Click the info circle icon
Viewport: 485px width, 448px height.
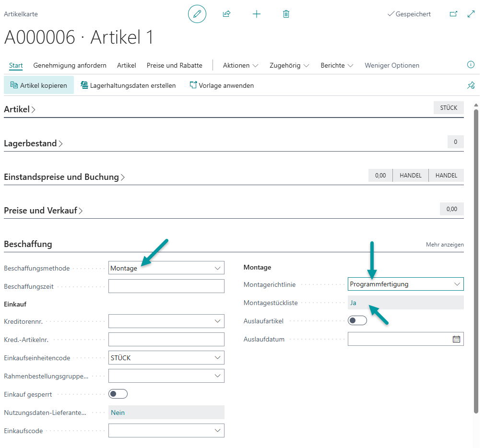471,65
